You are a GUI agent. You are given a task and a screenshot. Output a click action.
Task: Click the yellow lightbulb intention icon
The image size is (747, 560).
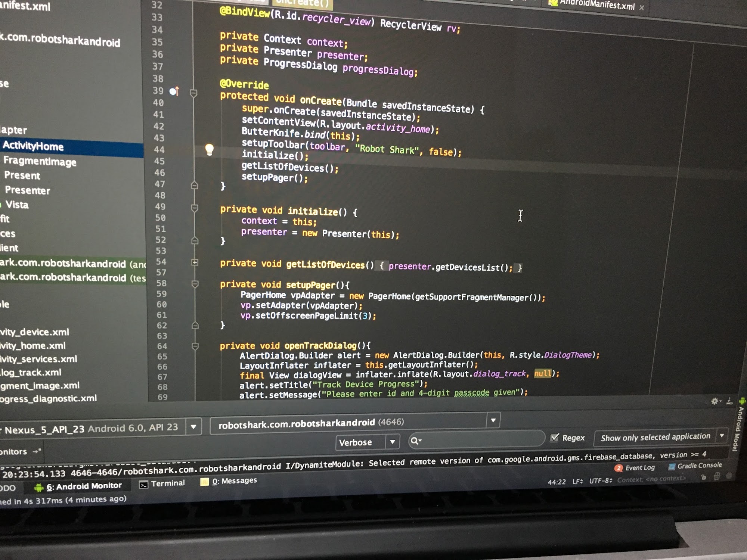coord(210,150)
